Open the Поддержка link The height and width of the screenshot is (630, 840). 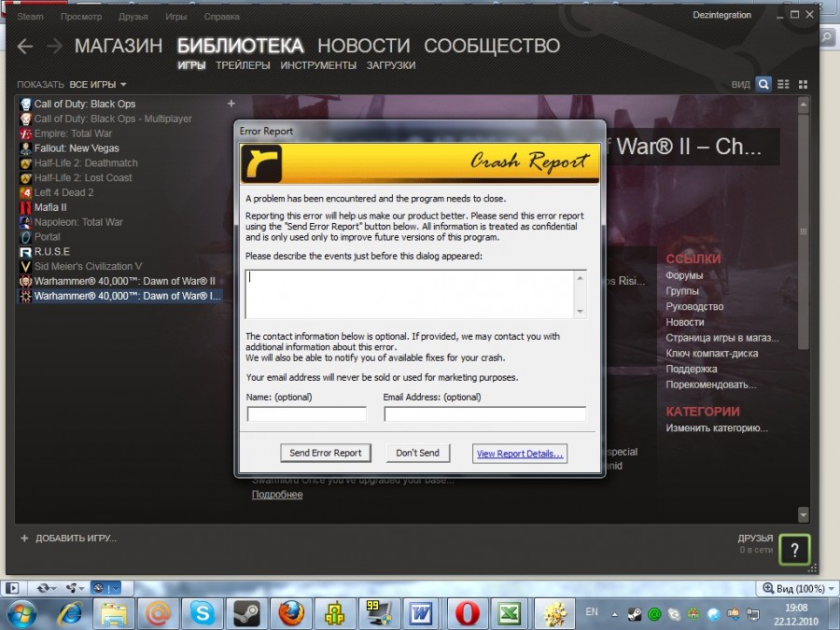point(691,369)
